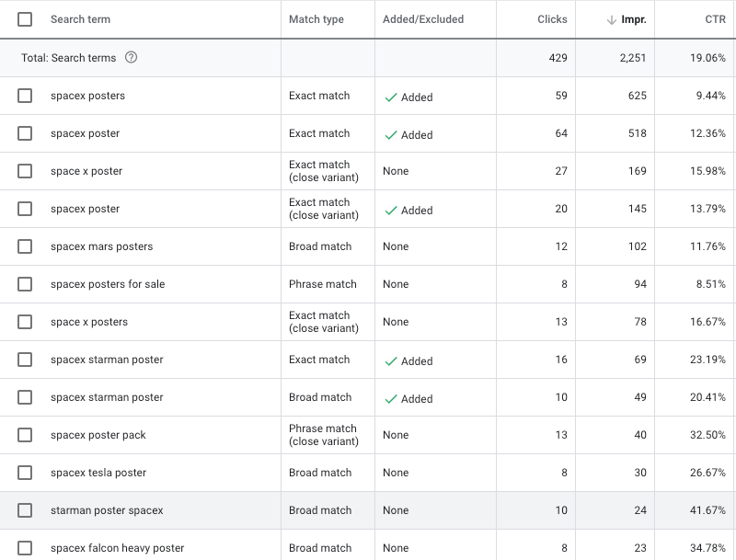
Task: Click the clicks value 59
Action: 561,96
